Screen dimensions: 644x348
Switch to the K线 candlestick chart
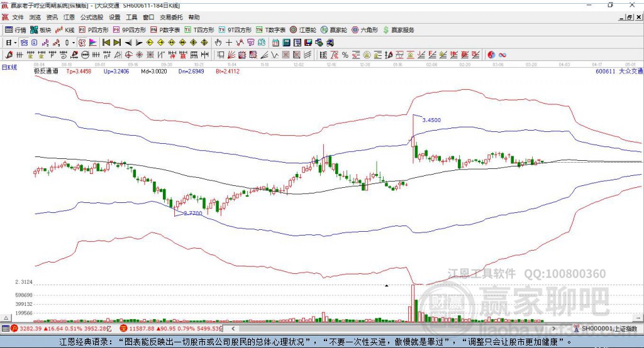click(x=65, y=30)
